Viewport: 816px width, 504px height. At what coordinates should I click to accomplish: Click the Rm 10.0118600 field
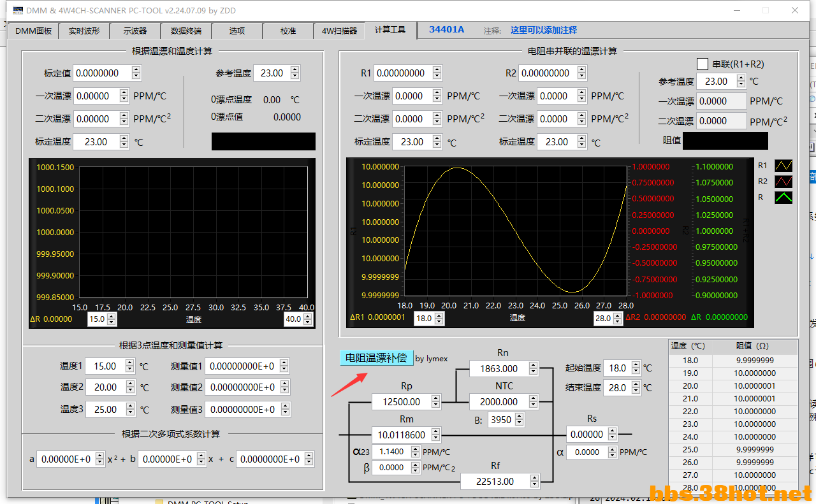tap(402, 435)
